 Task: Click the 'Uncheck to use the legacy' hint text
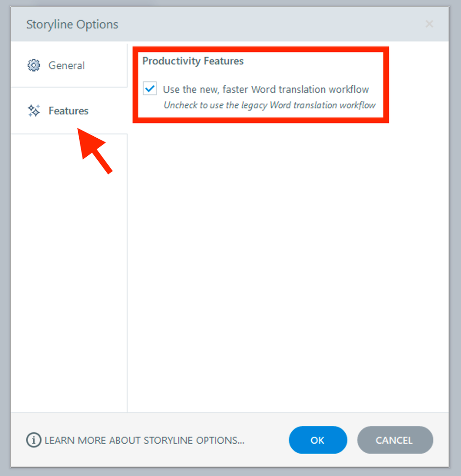click(x=269, y=105)
